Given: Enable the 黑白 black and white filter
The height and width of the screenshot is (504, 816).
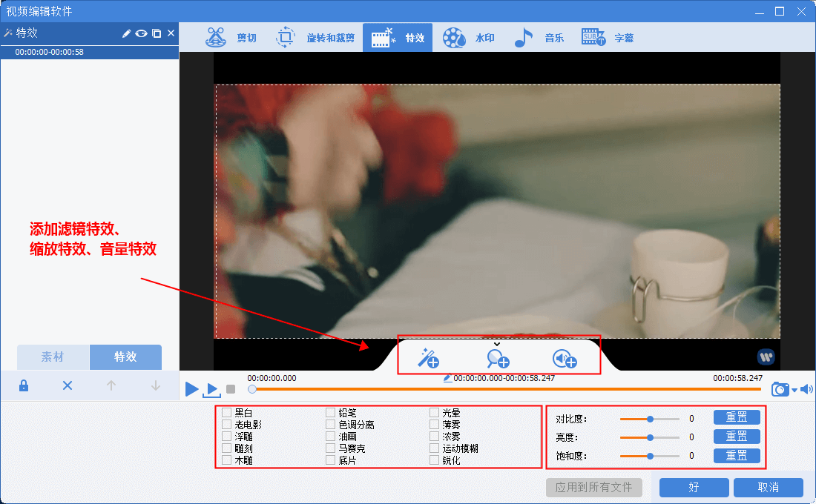Looking at the screenshot, I should [x=227, y=412].
